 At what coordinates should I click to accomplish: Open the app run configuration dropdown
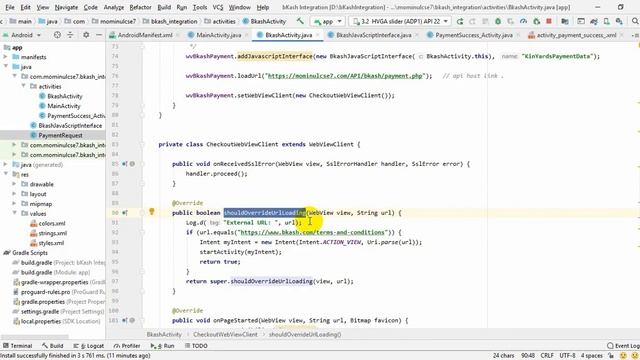328,21
